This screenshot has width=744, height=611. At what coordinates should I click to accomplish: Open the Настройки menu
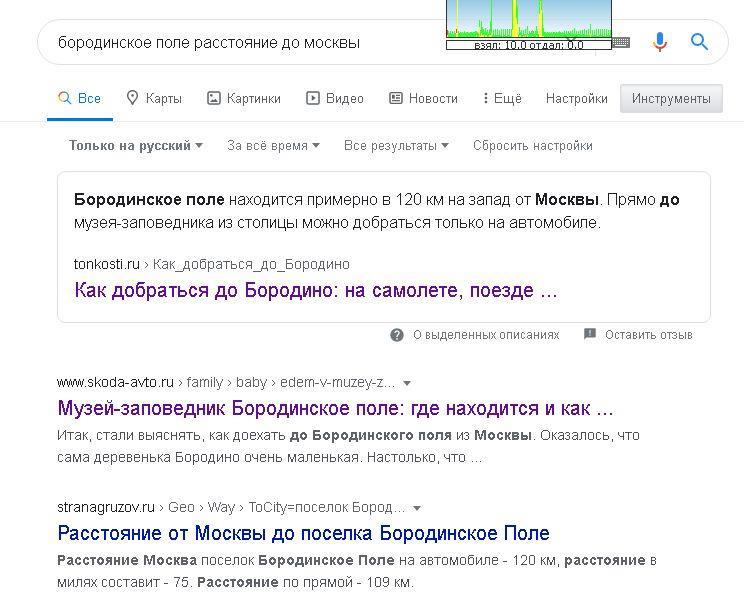click(x=576, y=98)
